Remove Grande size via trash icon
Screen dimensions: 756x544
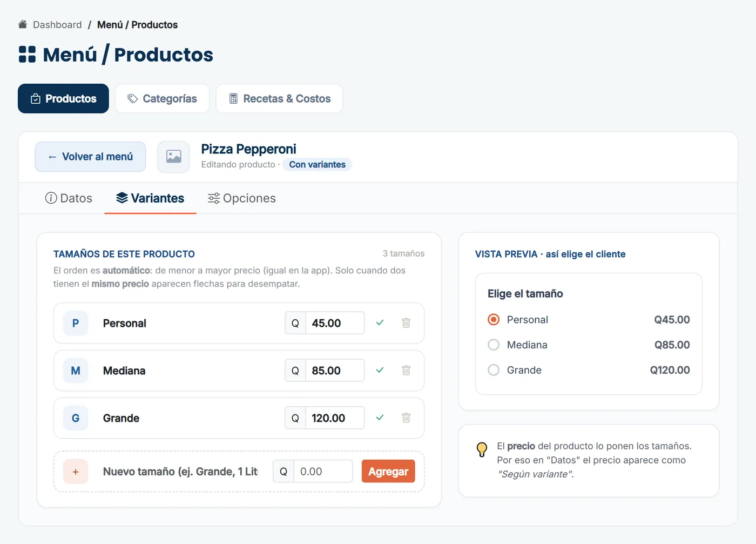pos(406,418)
